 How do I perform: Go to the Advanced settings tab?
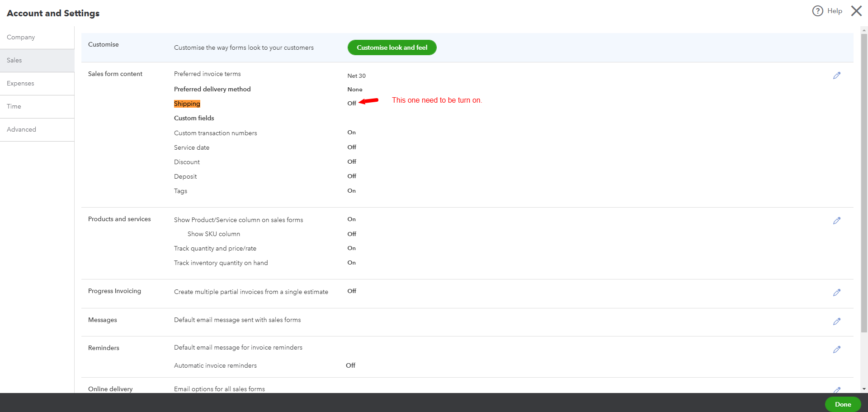click(x=21, y=129)
